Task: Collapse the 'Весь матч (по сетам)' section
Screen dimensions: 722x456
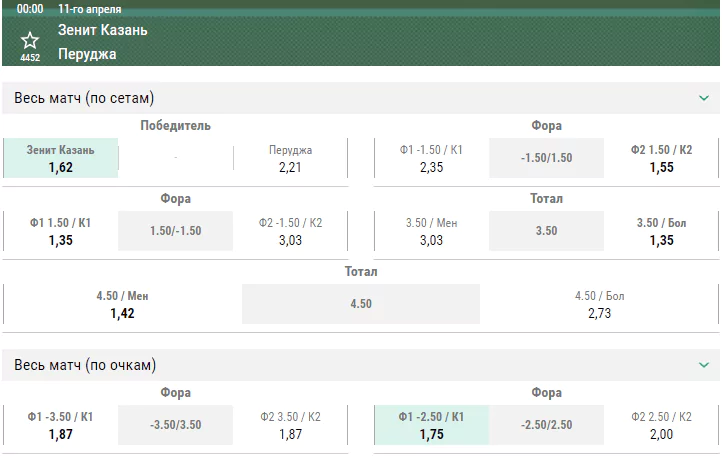Action: [x=704, y=98]
